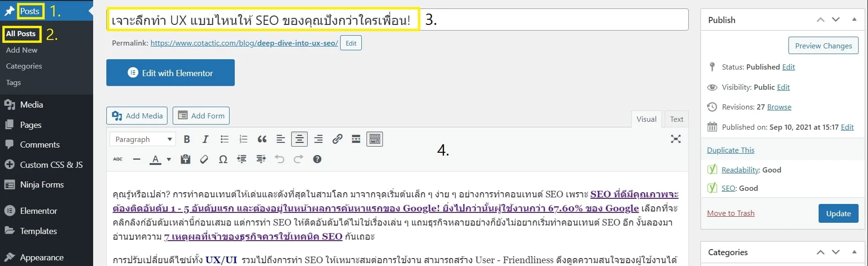The width and height of the screenshot is (868, 266).
Task: Browse the 27 revisions
Action: [x=779, y=107]
